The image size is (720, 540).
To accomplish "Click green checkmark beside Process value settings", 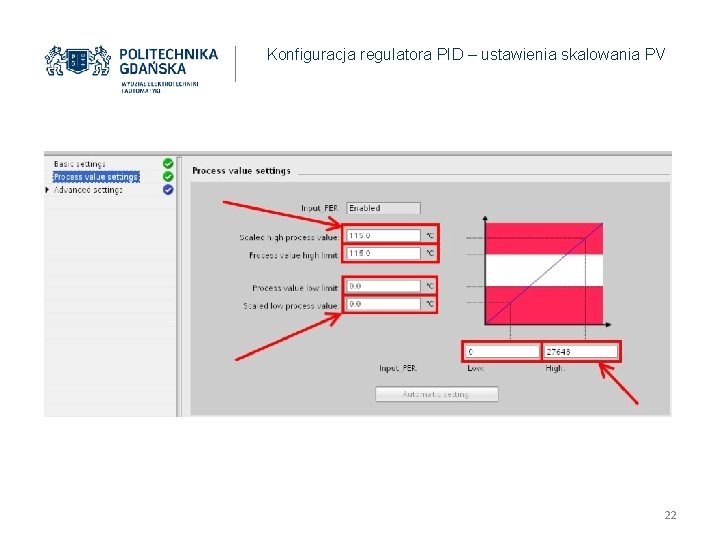I will 168,176.
